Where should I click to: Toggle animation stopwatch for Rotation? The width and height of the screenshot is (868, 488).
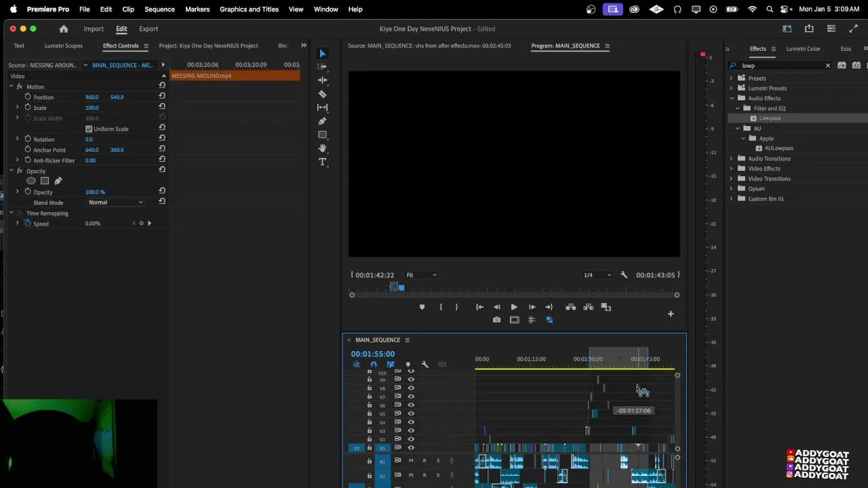(28, 139)
